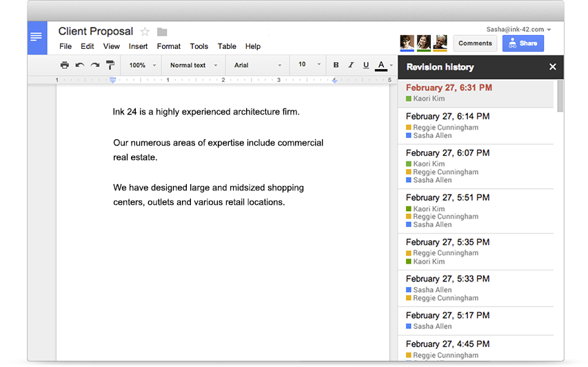Open the Insert menu
Image resolution: width=588 pixels, height=367 pixels.
(x=138, y=46)
